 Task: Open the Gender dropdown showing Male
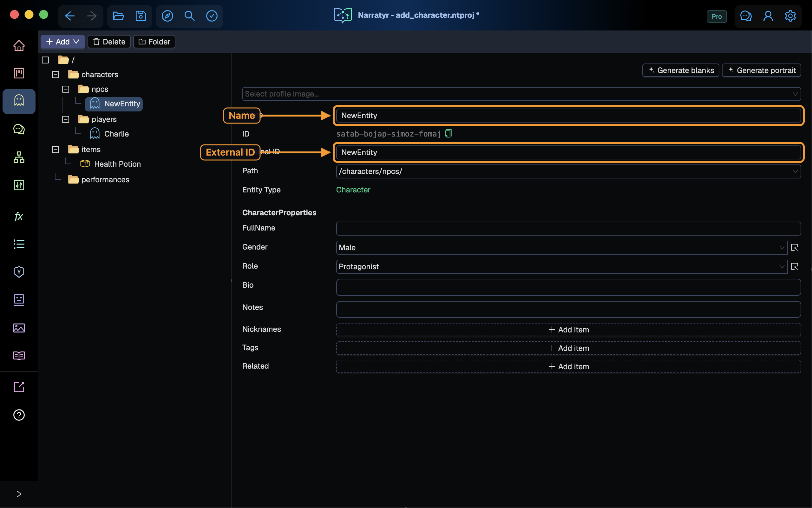(562, 248)
